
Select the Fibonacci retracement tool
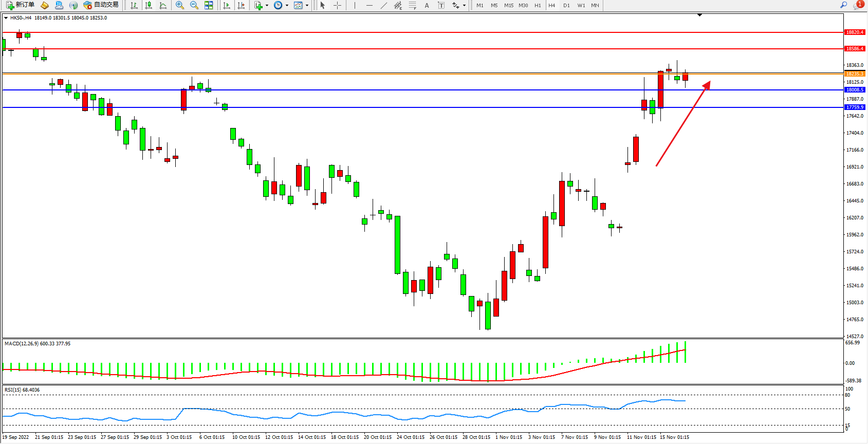pyautogui.click(x=412, y=5)
